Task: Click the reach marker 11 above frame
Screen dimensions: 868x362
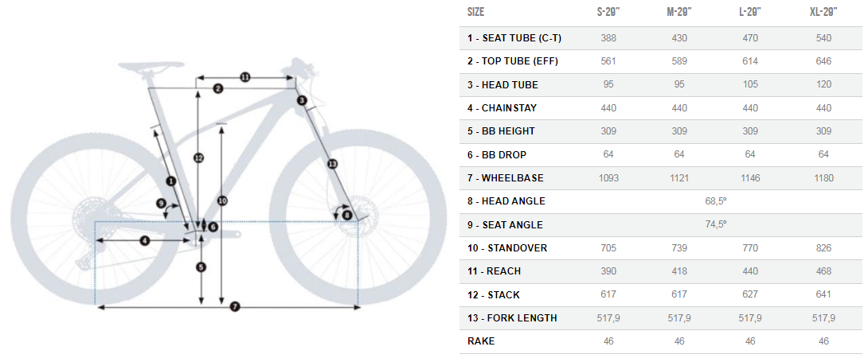Action: pyautogui.click(x=245, y=77)
